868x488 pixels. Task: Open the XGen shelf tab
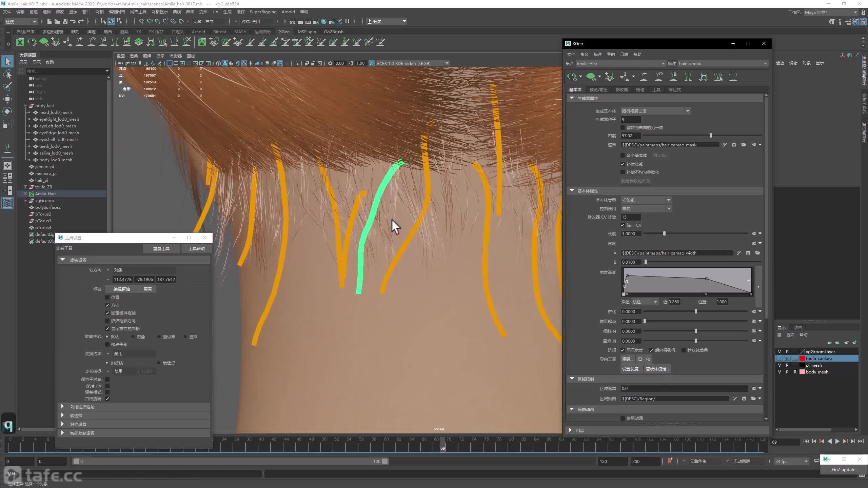click(284, 32)
